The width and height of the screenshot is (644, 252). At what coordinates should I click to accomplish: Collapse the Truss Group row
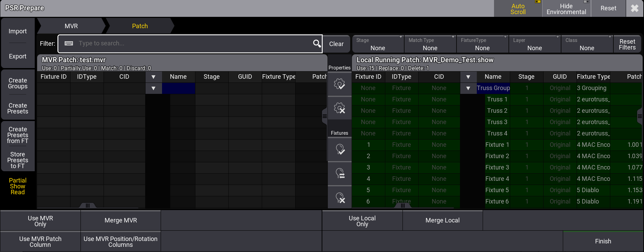(x=468, y=88)
